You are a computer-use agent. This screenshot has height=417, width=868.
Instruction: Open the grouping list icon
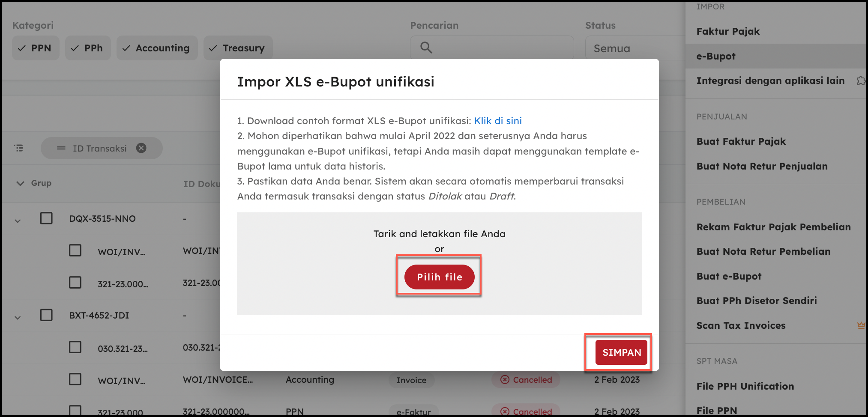coord(18,148)
